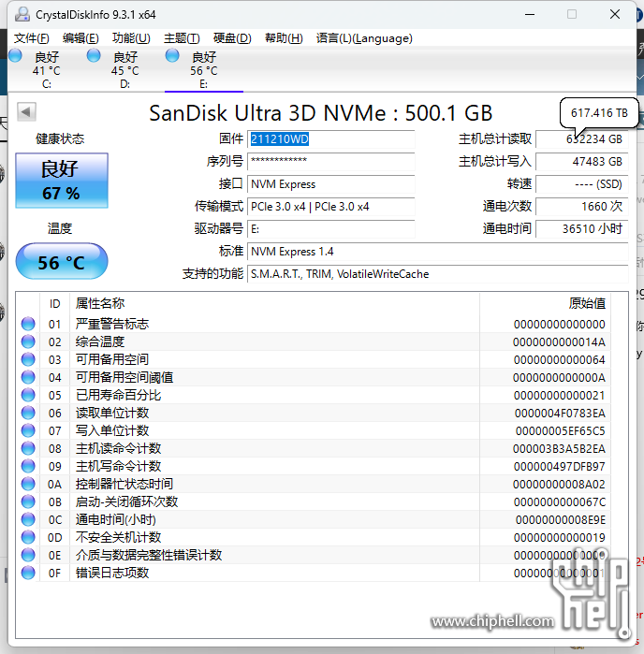The image size is (644, 654).
Task: Click the 传输模式 PCIe 3.0 x4 field
Action: point(331,207)
